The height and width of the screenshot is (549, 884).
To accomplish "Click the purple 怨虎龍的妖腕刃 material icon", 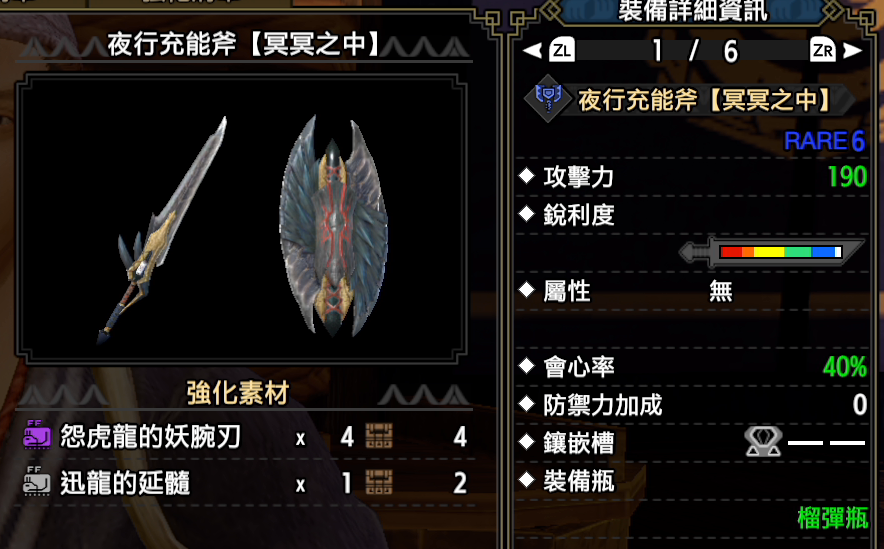I will 37,436.
